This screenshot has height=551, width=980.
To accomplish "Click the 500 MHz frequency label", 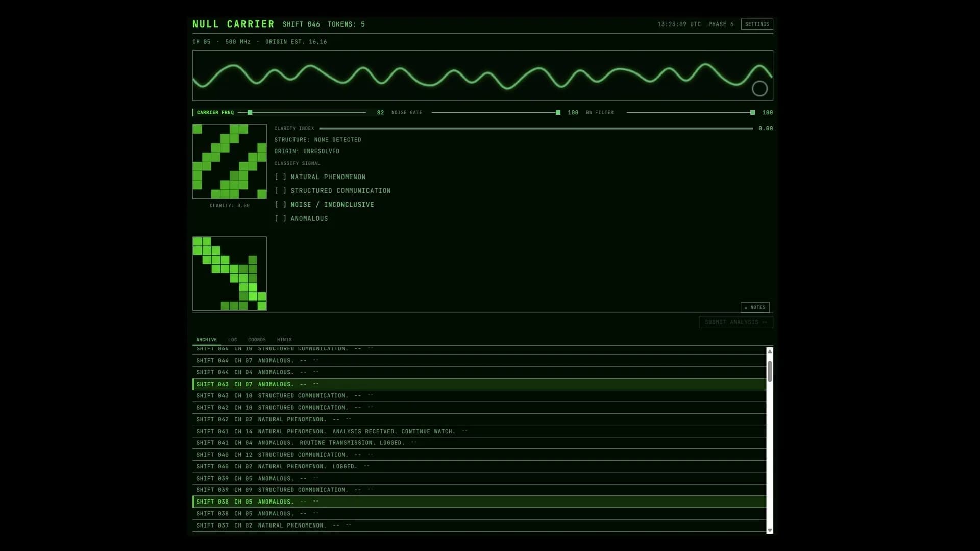I will coord(238,42).
